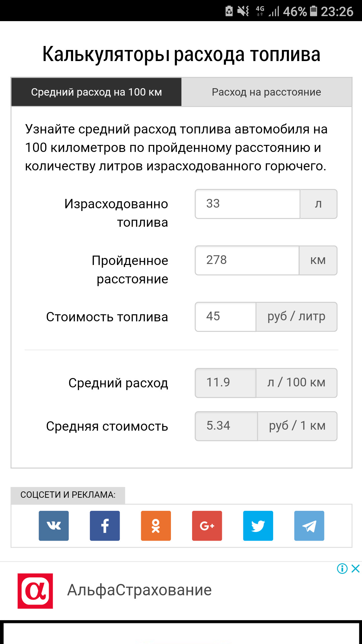Tap the 'руб / литр' unit label
The width and height of the screenshot is (362, 644).
point(296,317)
